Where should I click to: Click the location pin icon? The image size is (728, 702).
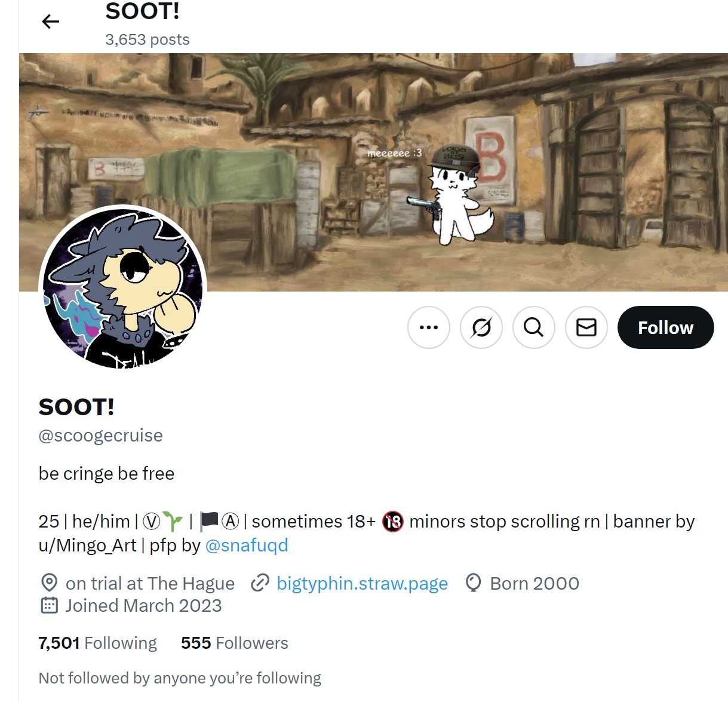tap(49, 583)
